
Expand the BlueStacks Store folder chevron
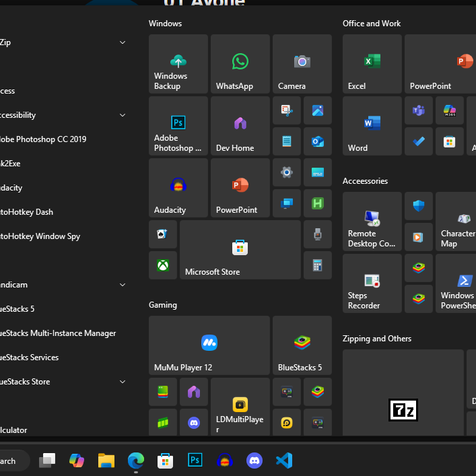pos(123,382)
